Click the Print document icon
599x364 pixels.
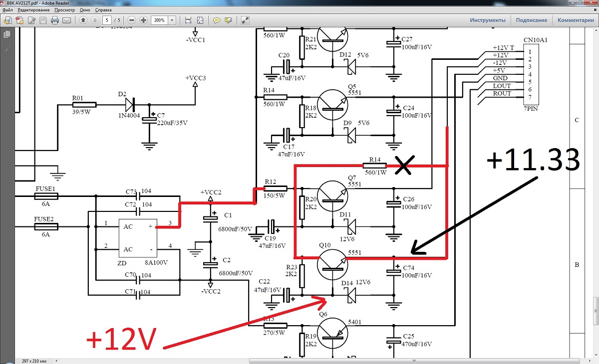pyautogui.click(x=55, y=20)
